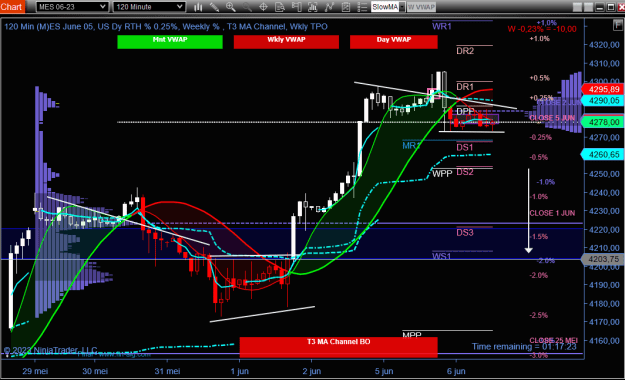The image size is (625, 380).
Task: Click the 30 mei date label
Action: (95, 371)
